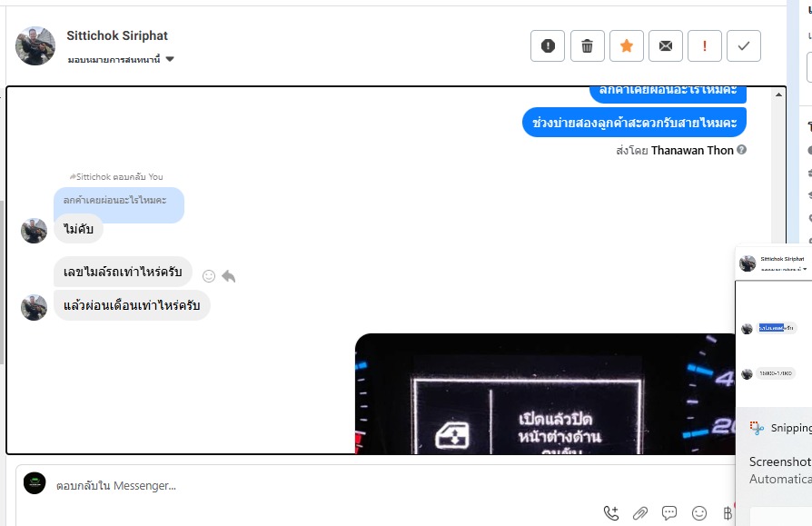Viewport: 812px width, 526px height.
Task: Click the screenshot preview thumbnail in notification
Action: tap(774, 326)
